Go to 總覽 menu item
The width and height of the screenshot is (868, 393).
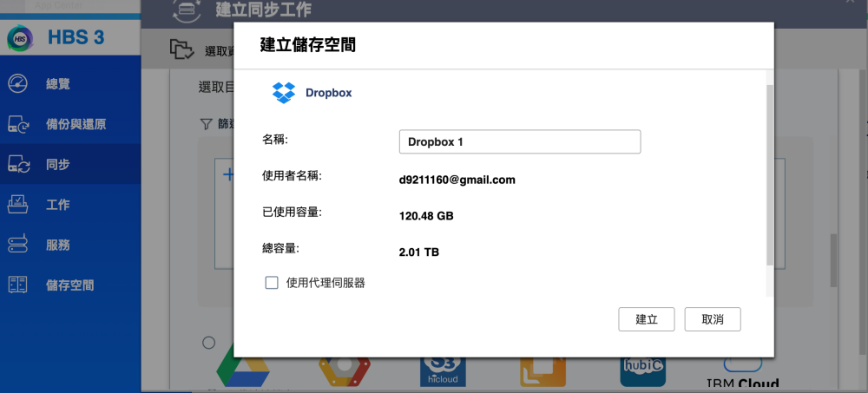coord(58,85)
